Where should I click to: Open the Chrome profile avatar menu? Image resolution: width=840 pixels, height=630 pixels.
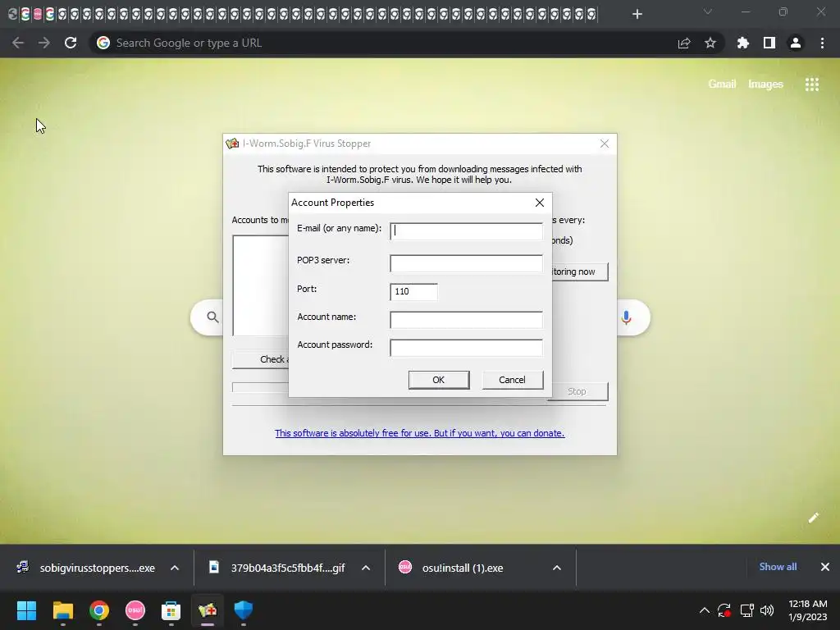point(796,43)
